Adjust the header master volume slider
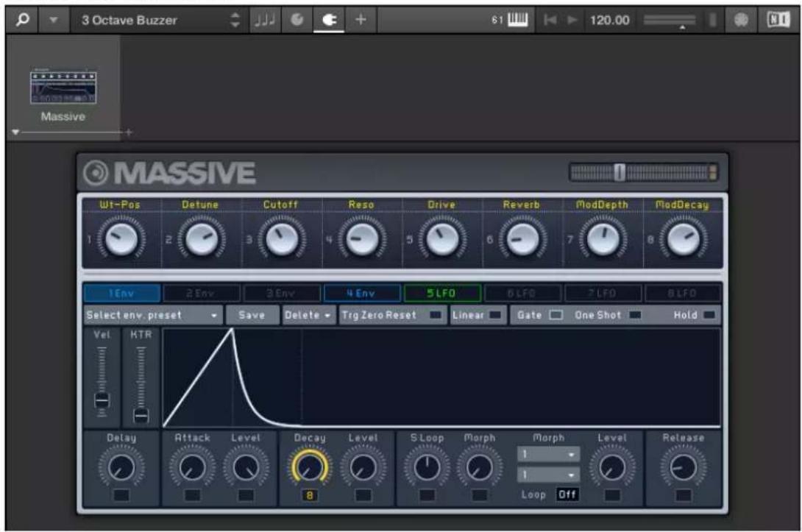Image resolution: width=802 pixels, height=532 pixels. tap(670, 21)
